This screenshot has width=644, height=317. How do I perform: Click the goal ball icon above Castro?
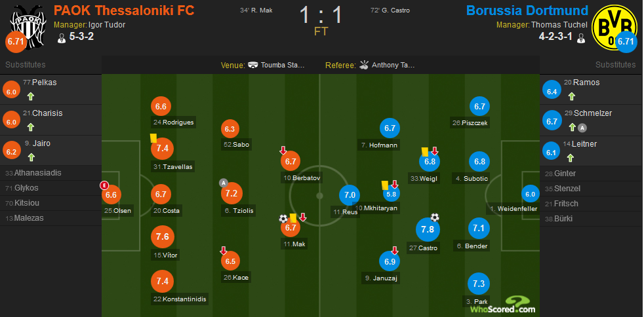(x=435, y=217)
